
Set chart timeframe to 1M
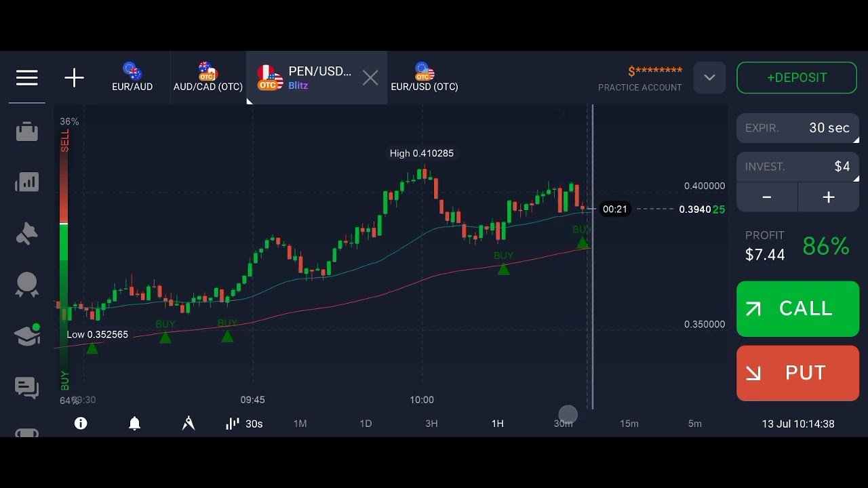tap(300, 424)
